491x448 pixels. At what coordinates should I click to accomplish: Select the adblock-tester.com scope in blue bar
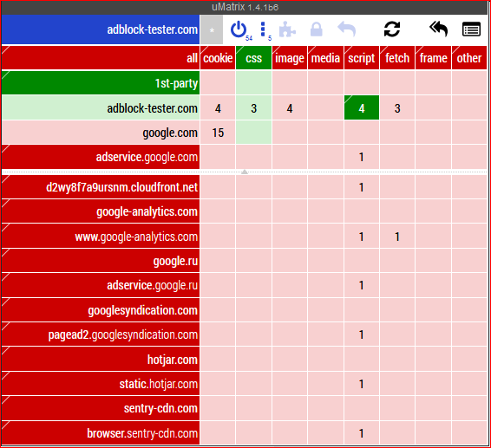click(x=101, y=29)
